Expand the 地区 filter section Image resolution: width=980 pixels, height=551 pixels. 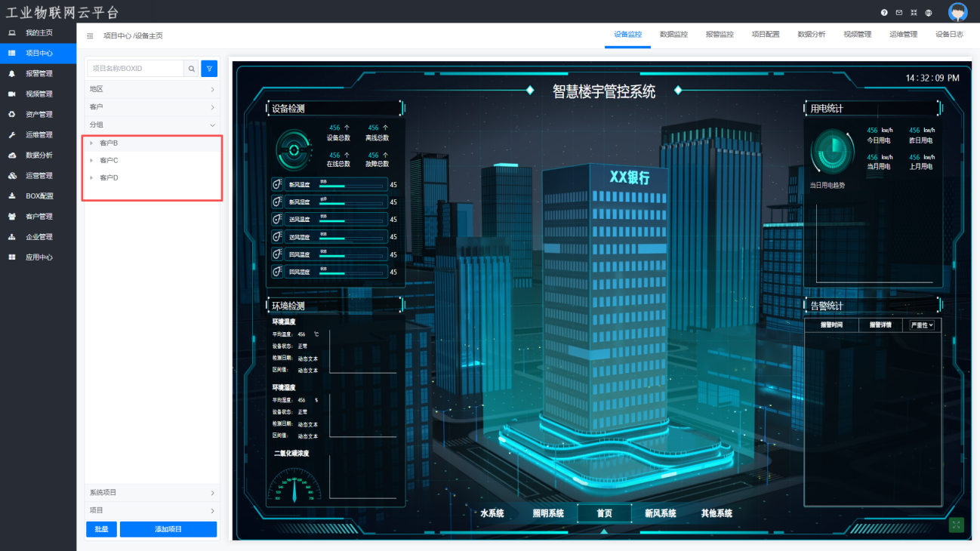tap(152, 89)
